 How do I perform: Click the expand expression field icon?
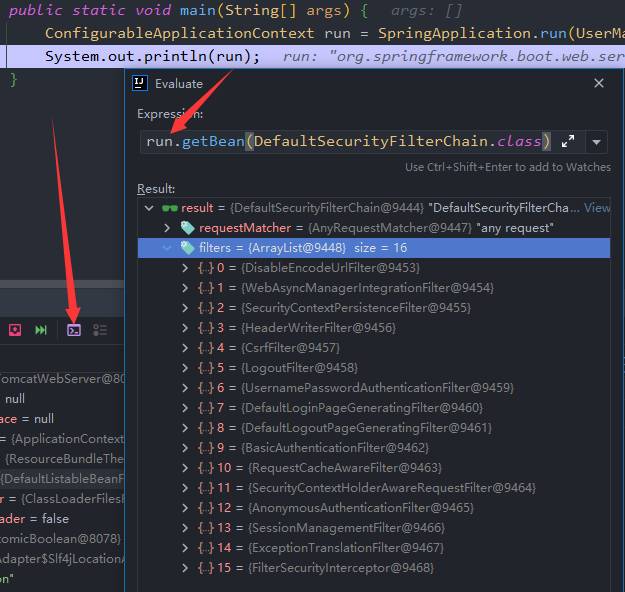[x=568, y=141]
